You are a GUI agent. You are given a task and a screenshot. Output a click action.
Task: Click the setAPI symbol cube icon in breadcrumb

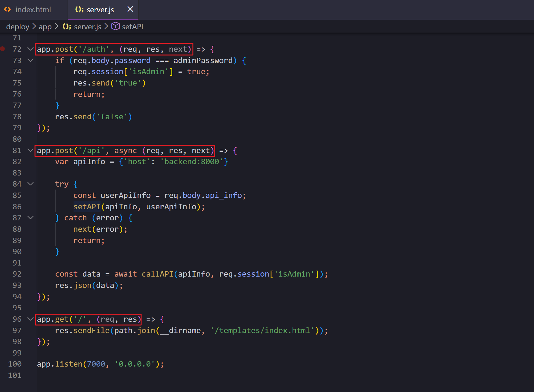(x=115, y=26)
